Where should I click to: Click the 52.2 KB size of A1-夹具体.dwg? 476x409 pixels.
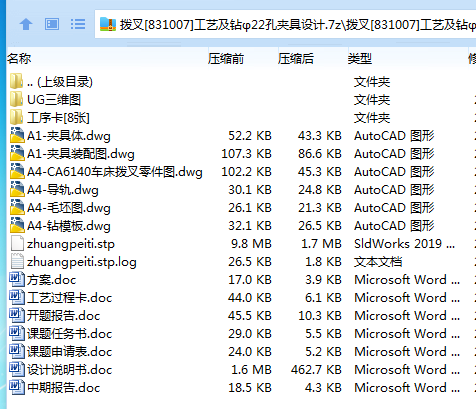click(250, 136)
